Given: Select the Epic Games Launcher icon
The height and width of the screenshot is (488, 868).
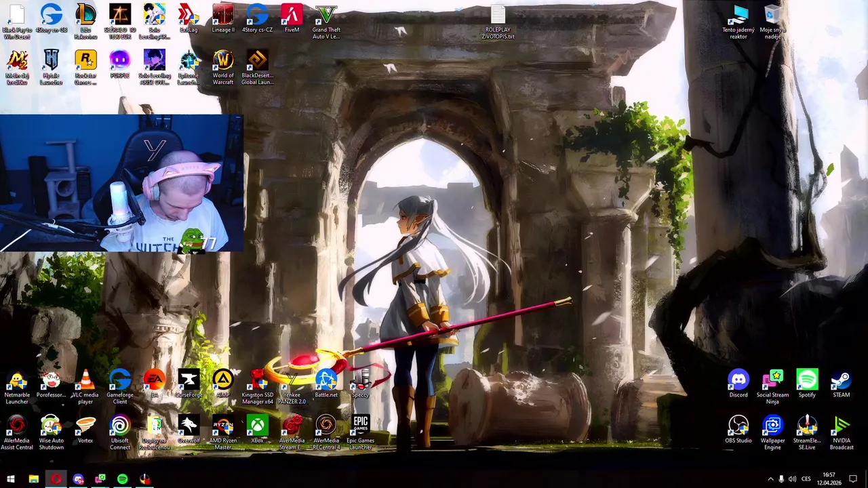Looking at the screenshot, I should pyautogui.click(x=360, y=434).
